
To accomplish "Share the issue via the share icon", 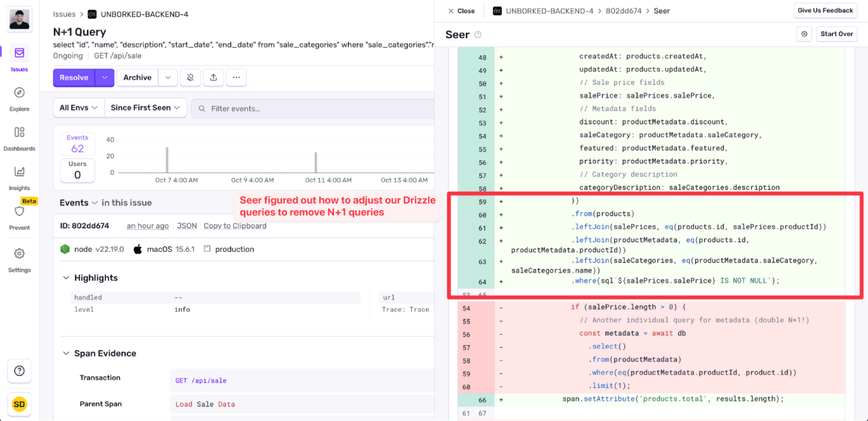I will [x=214, y=77].
